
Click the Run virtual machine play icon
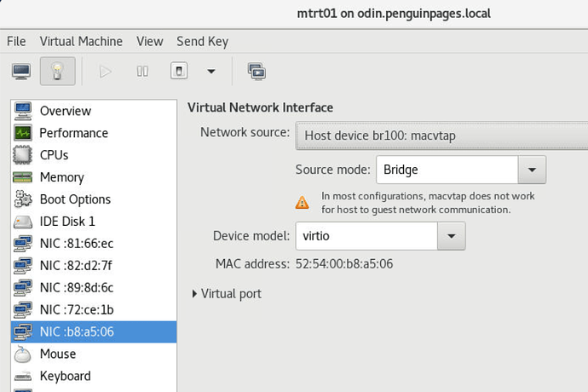[x=106, y=72]
